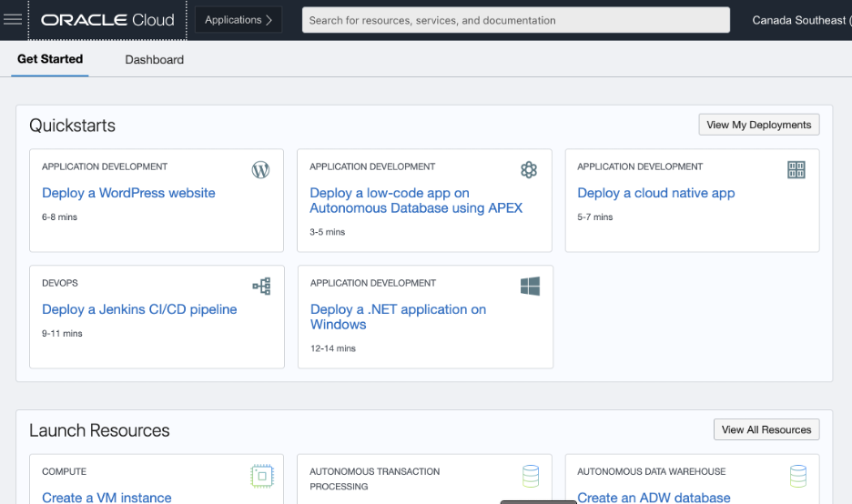Click the Launch Resources heading

99,430
